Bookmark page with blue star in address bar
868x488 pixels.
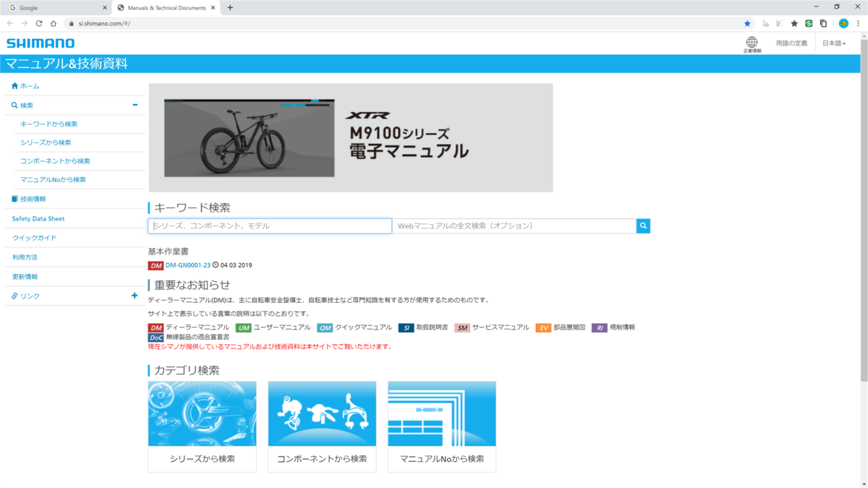pos(747,23)
